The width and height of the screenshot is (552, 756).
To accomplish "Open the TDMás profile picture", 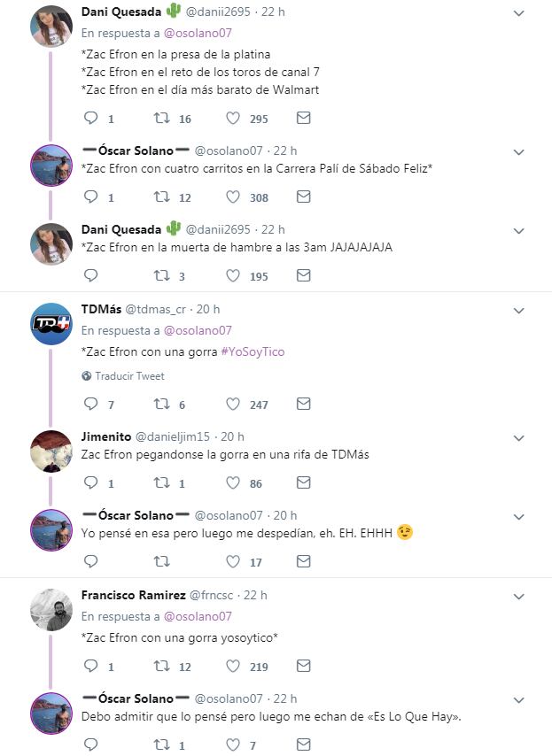I will point(51,324).
